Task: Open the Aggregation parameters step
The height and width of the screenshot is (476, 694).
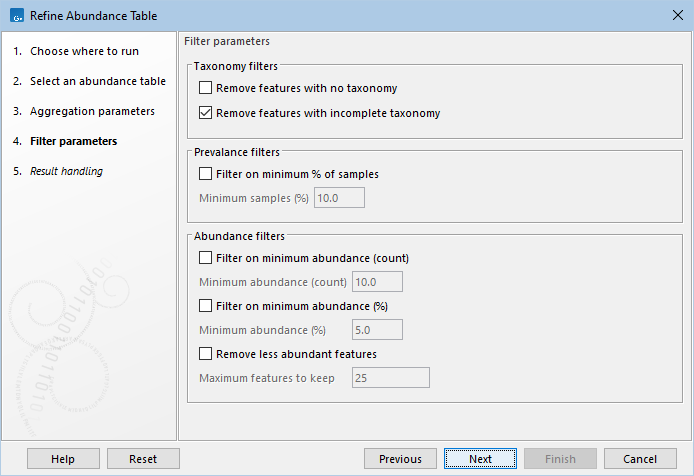Action: [92, 111]
